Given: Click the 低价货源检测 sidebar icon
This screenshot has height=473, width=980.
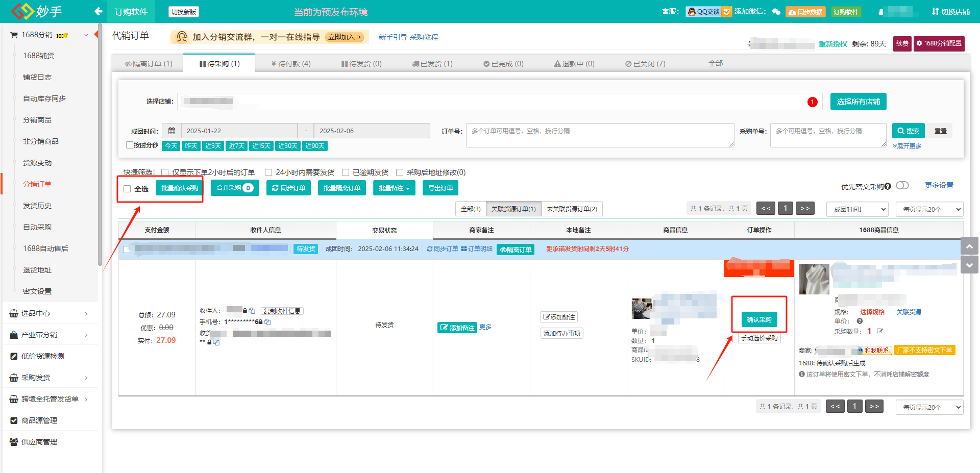Looking at the screenshot, I should tap(14, 356).
